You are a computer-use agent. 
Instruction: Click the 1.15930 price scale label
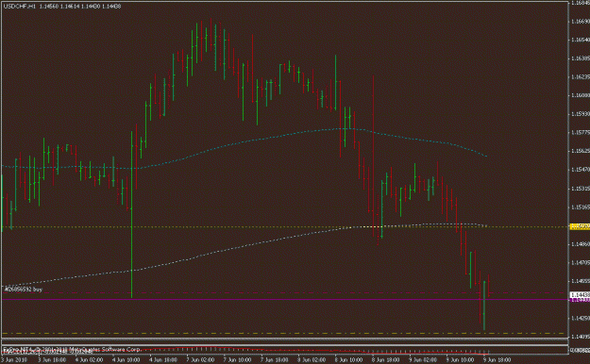(x=581, y=114)
